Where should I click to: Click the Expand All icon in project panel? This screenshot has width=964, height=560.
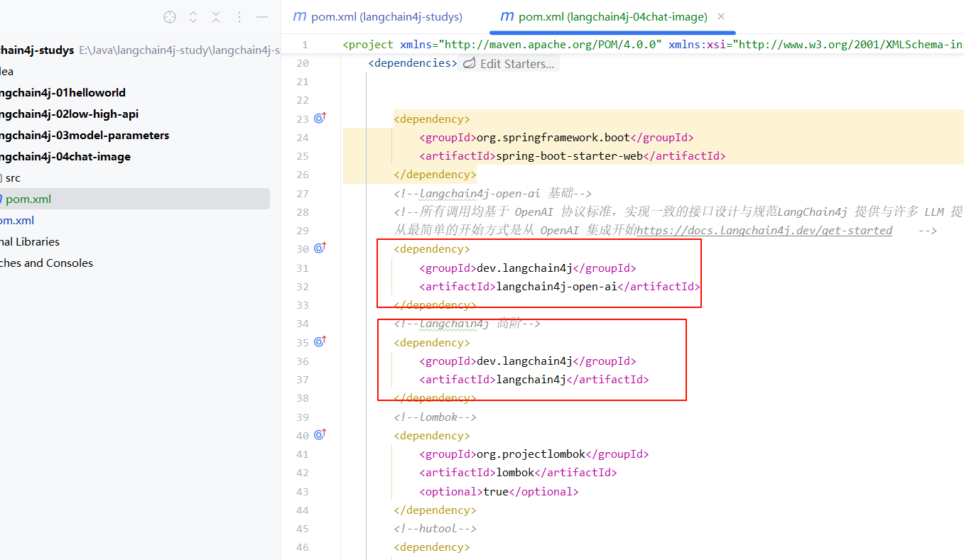pos(193,17)
